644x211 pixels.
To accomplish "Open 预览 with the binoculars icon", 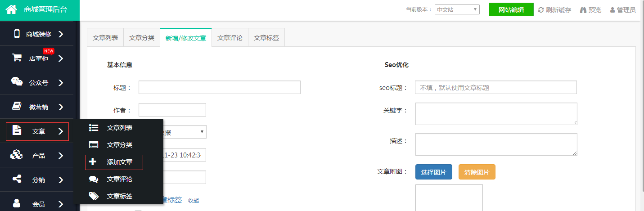I will click(x=583, y=10).
